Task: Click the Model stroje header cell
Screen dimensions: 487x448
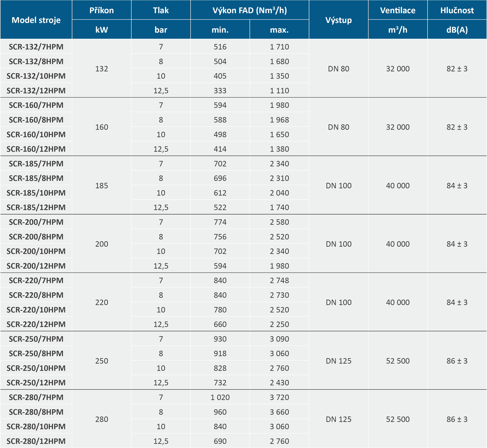Action: click(x=36, y=20)
